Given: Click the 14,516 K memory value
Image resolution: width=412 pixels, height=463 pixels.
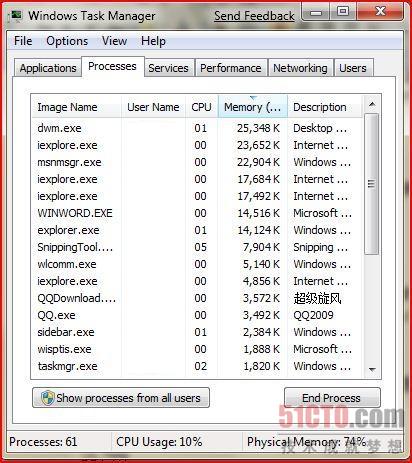Looking at the screenshot, I should click(258, 213).
